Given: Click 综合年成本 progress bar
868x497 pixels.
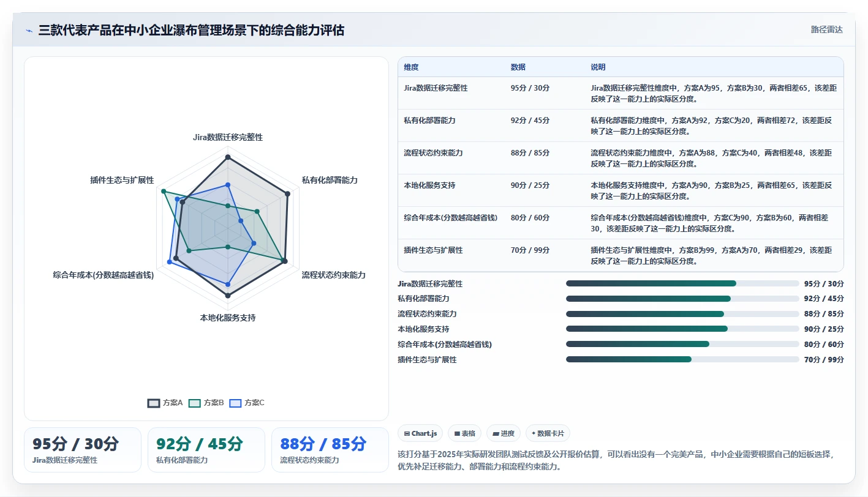Looking at the screenshot, I should (x=682, y=344).
